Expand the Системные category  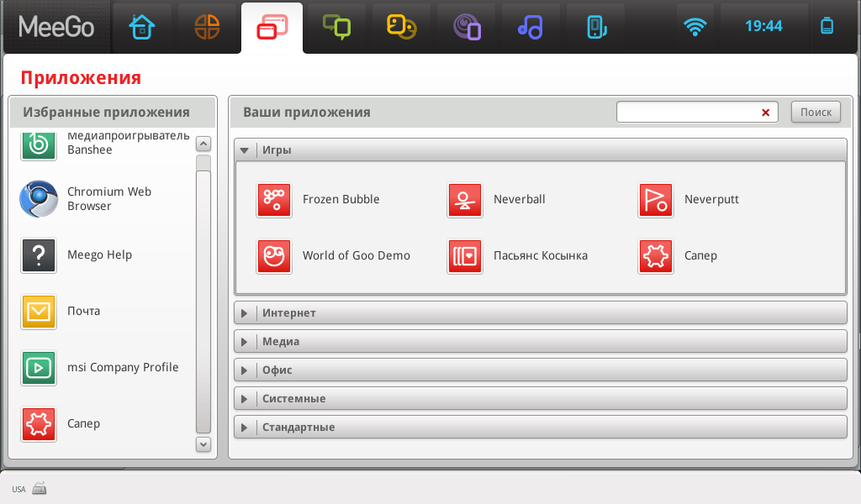245,399
